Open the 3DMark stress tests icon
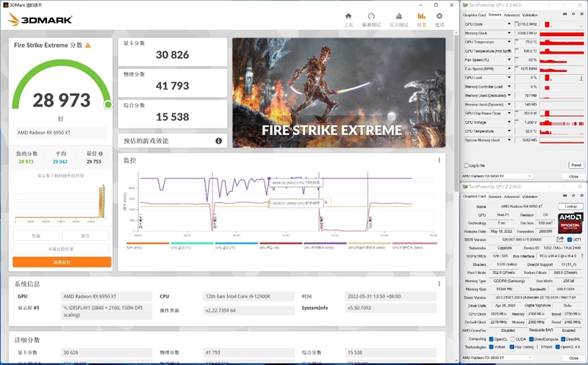Viewport: 588px width, 365px height. tap(398, 16)
